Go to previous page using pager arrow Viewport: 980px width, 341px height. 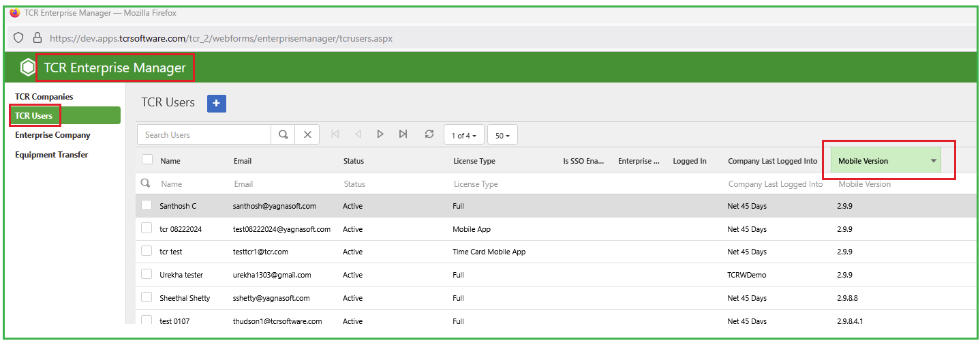(358, 134)
